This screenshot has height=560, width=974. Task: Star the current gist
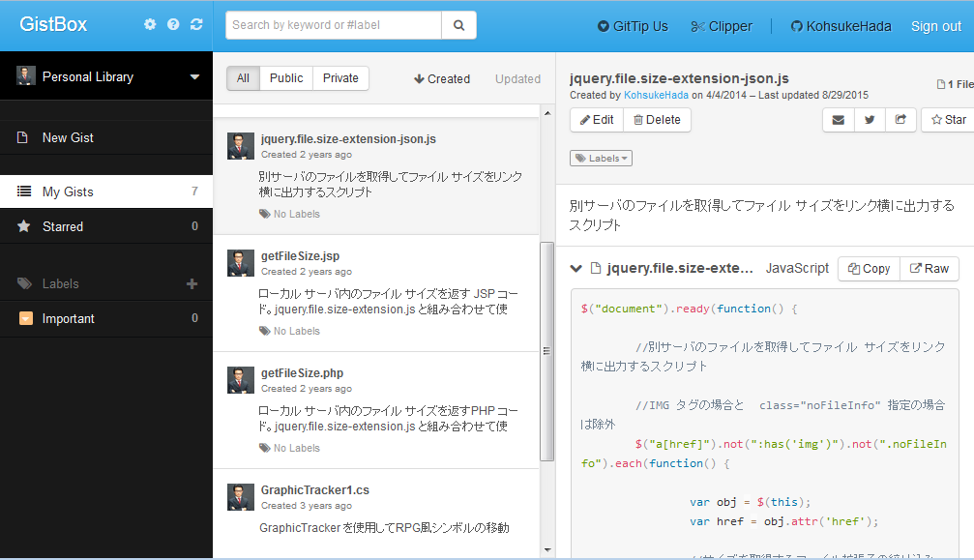(949, 120)
